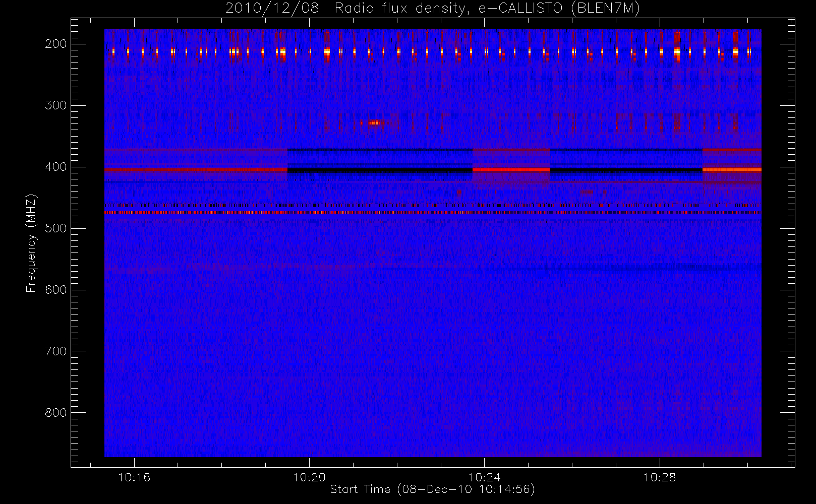816x504 pixels.
Task: Select the 300 frequency tick label
Action: 56,105
